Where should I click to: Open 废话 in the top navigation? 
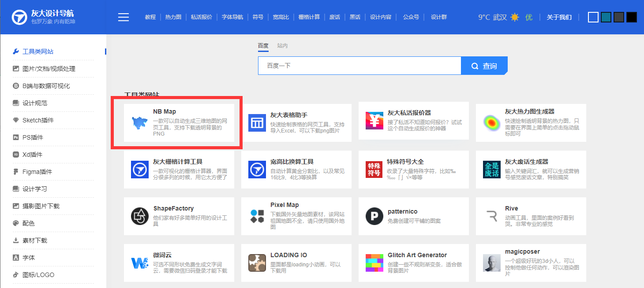tap(335, 17)
